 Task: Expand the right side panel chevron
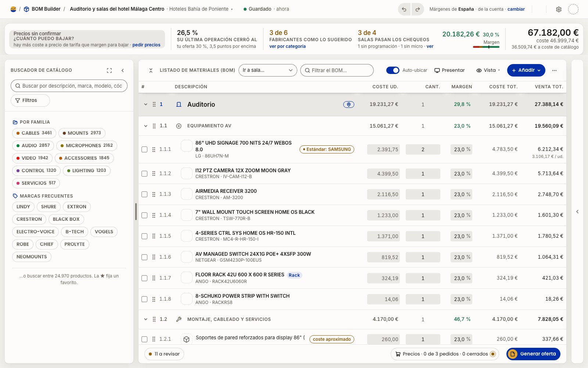[577, 212]
